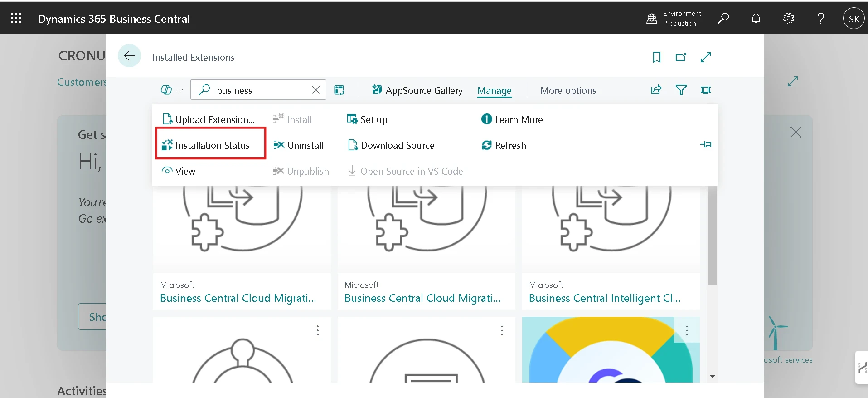Click the Unpublish action
The width and height of the screenshot is (868, 398).
coord(301,171)
